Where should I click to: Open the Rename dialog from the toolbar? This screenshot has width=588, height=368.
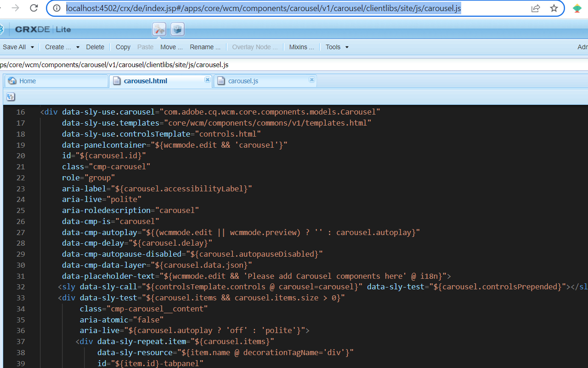pyautogui.click(x=205, y=47)
